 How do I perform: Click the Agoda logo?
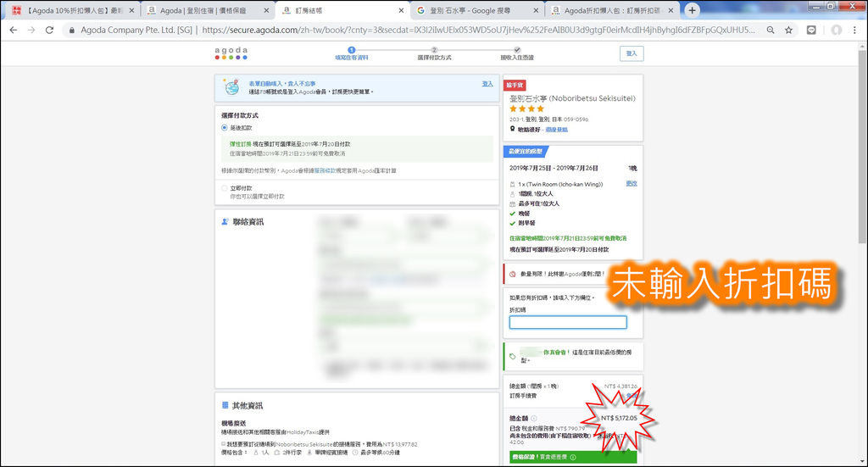[x=231, y=53]
